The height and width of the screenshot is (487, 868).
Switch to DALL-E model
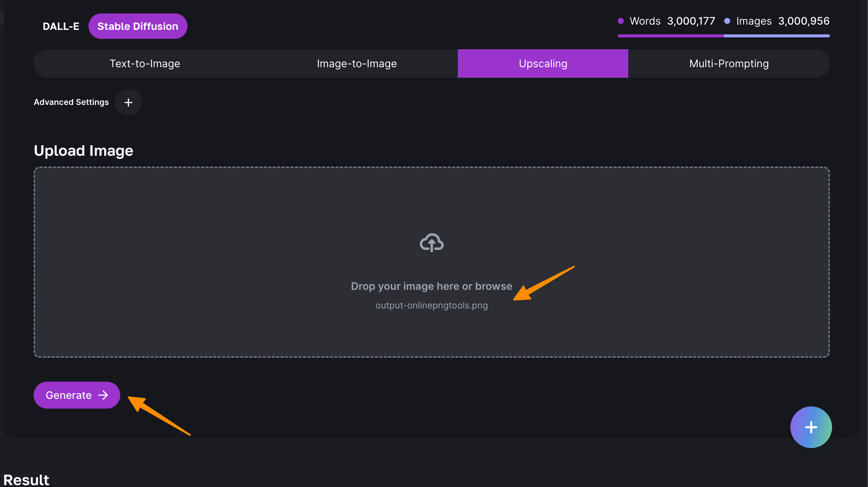tap(61, 26)
